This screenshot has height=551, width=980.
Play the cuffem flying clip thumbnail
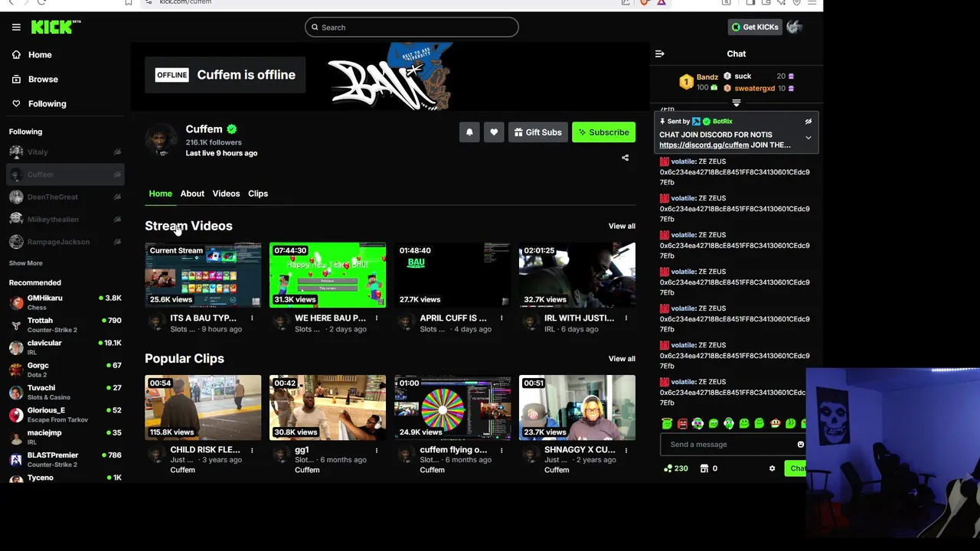pos(452,407)
